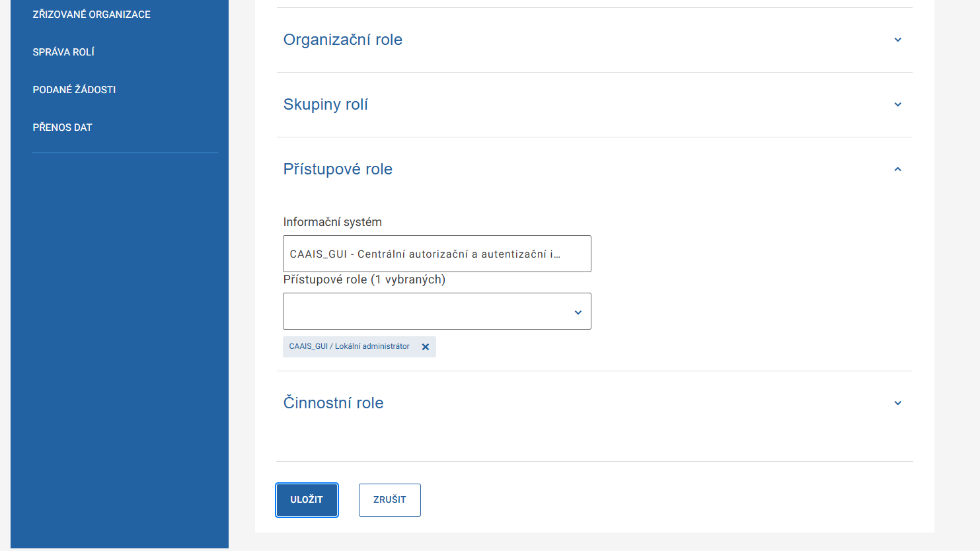Expand Skupiny rolí section chevron

897,104
